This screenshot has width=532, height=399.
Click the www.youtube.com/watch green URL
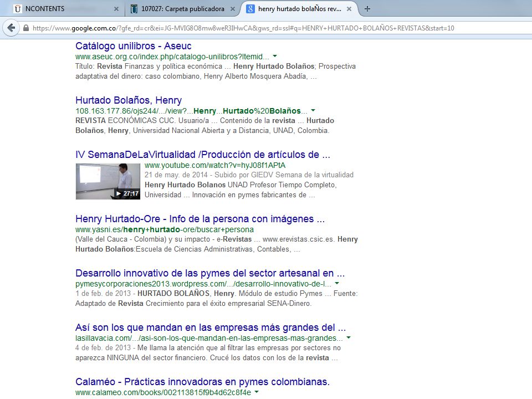click(x=215, y=165)
